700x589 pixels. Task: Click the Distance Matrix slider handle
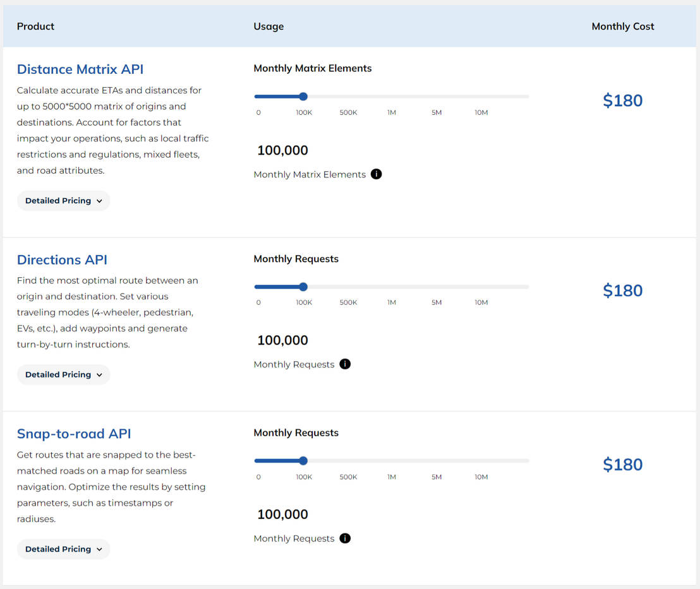303,96
